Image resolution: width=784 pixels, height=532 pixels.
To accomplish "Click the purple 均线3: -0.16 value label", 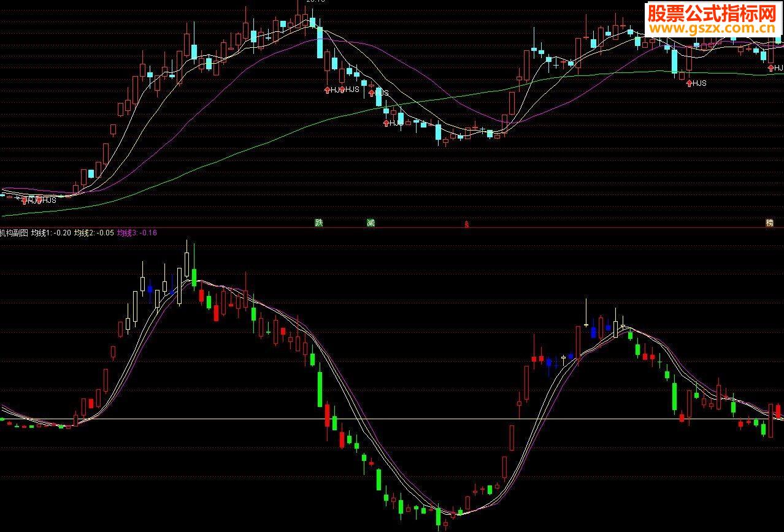I will point(137,232).
